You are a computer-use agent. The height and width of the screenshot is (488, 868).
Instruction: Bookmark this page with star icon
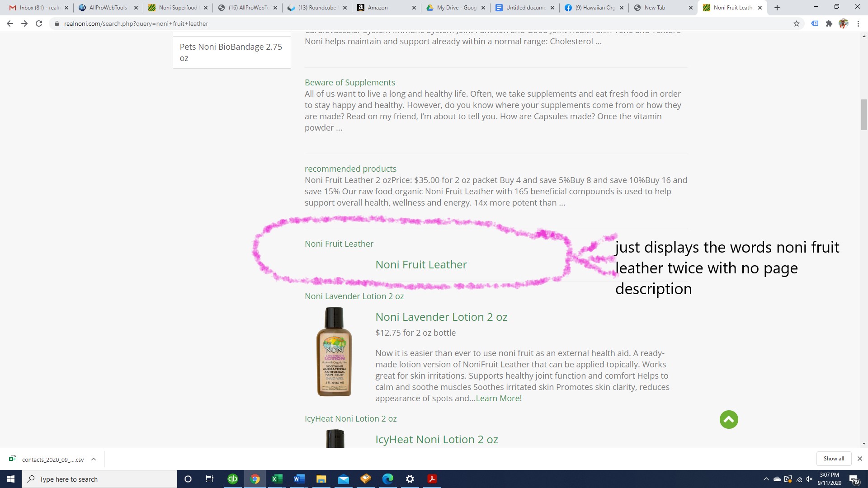797,23
